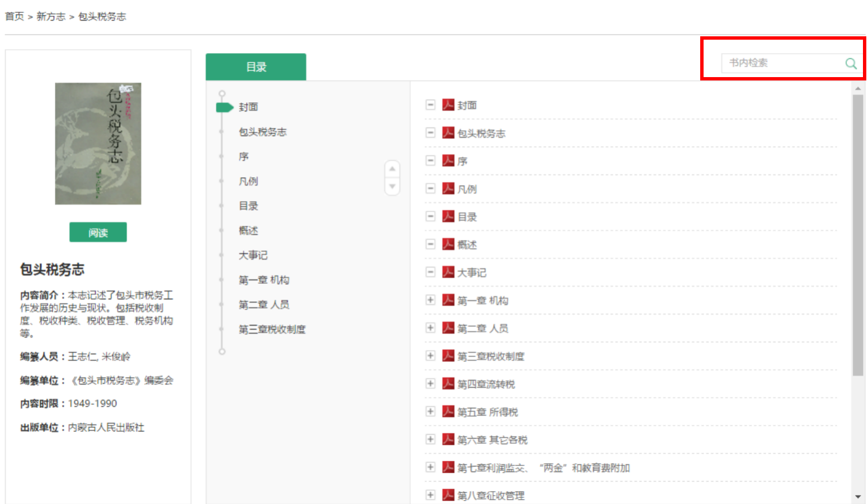Open 第七章利润监交 entry in the right tree

tap(544, 468)
